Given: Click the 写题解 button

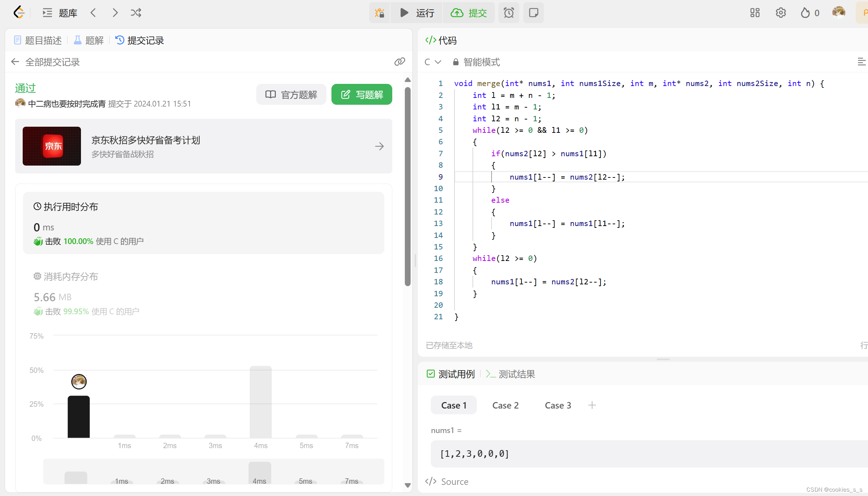Looking at the screenshot, I should [x=361, y=94].
